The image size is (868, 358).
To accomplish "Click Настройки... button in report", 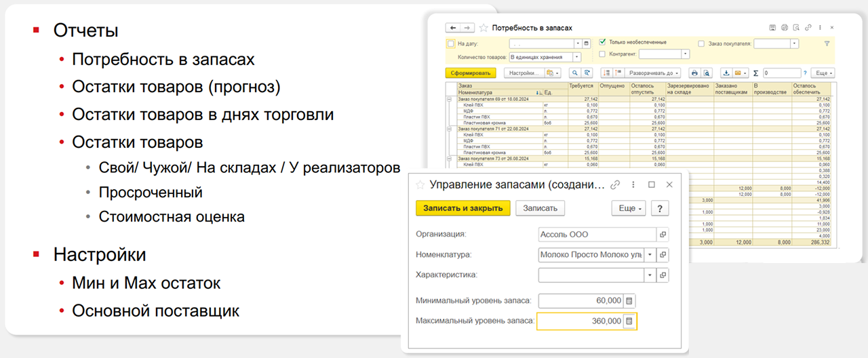I will pos(524,73).
